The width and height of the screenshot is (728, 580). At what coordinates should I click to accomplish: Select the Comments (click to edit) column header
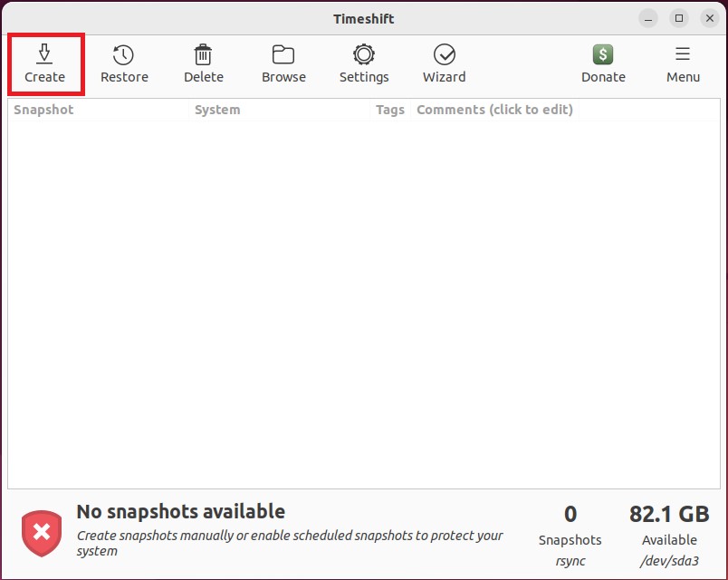click(x=494, y=110)
